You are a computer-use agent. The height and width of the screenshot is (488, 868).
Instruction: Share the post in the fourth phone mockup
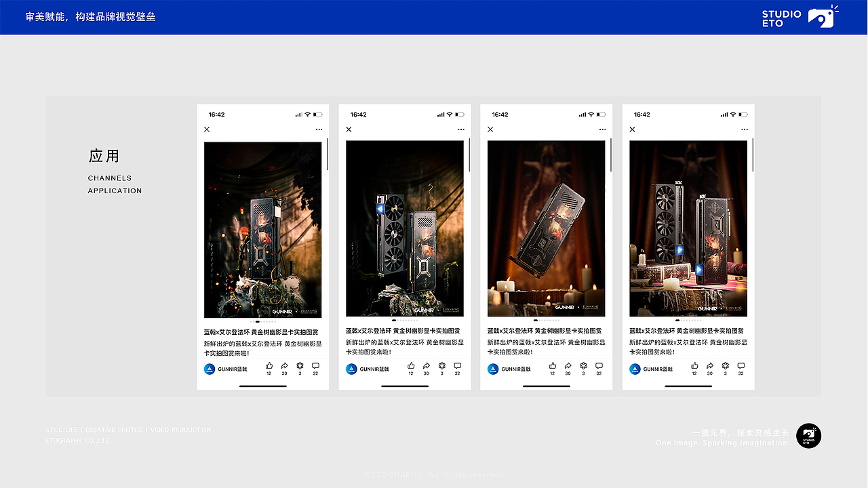(710, 365)
